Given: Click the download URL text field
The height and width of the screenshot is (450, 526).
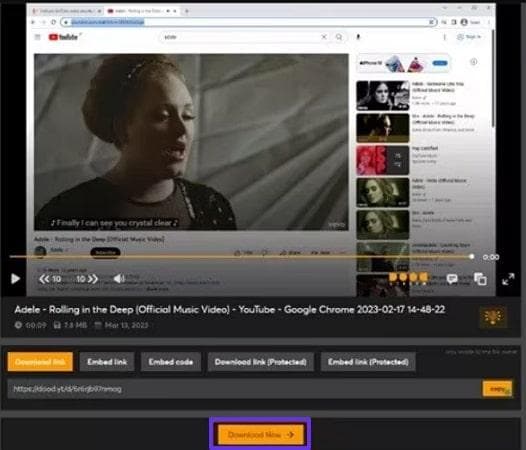Looking at the screenshot, I should 244,389.
